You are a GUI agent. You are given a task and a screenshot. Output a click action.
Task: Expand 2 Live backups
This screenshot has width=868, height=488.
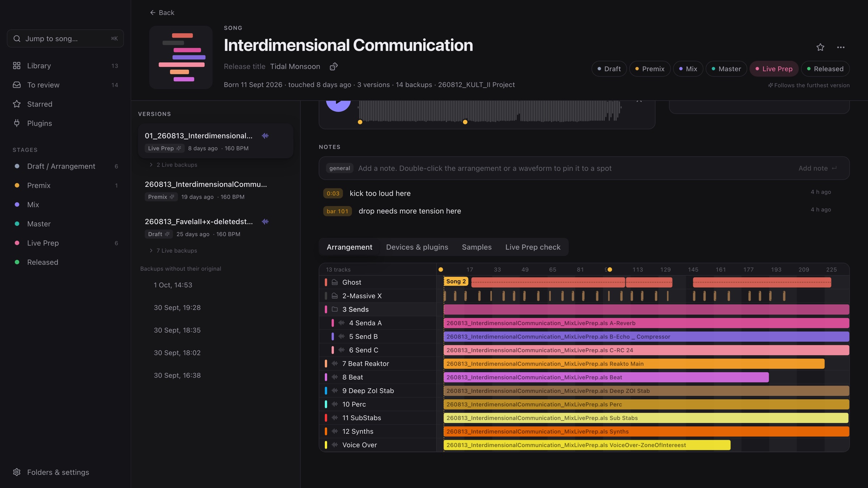pos(173,165)
